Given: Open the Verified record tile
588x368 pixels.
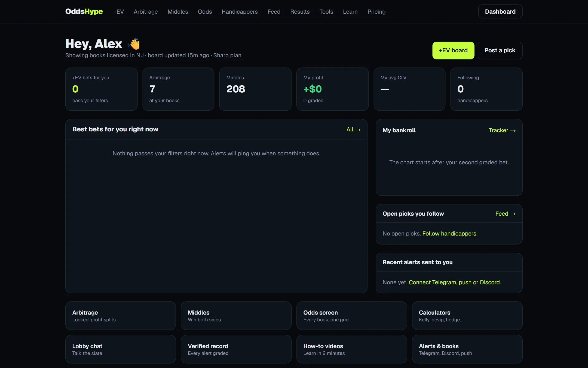Looking at the screenshot, I should (x=236, y=349).
